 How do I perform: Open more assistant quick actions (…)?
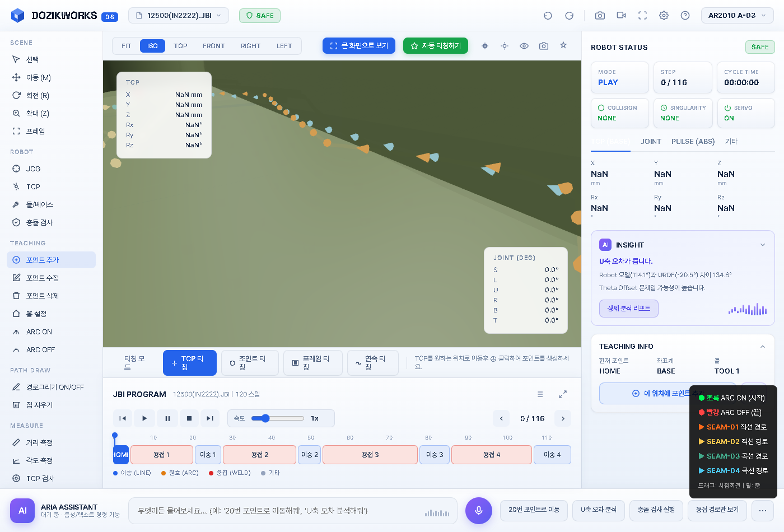click(763, 510)
